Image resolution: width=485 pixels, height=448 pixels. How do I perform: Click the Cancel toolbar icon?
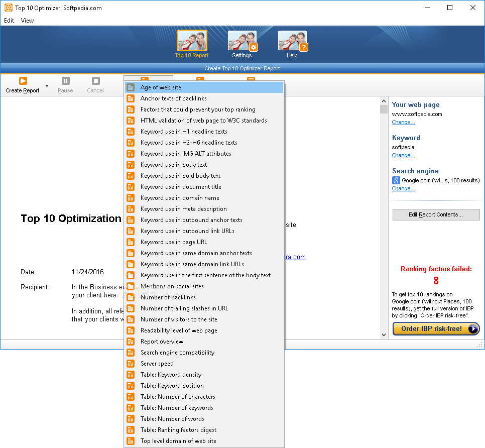pyautogui.click(x=96, y=81)
